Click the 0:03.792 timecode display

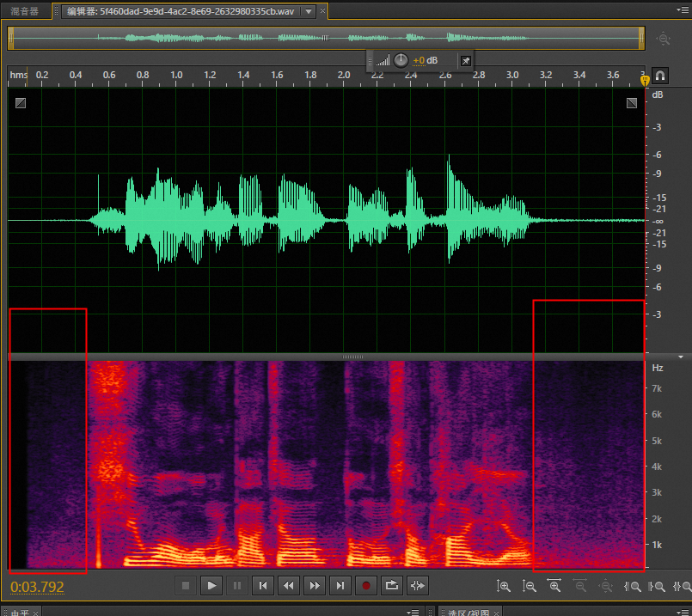[x=37, y=588]
